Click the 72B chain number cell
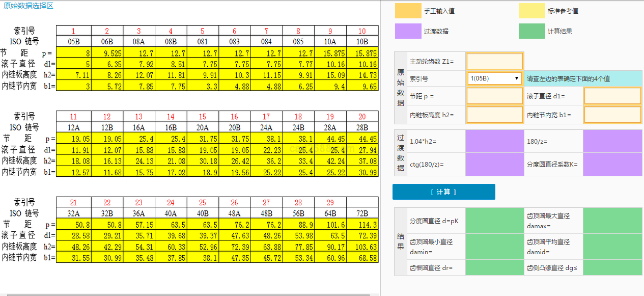Image resolution: width=644 pixels, height=296 pixels. coord(362,213)
